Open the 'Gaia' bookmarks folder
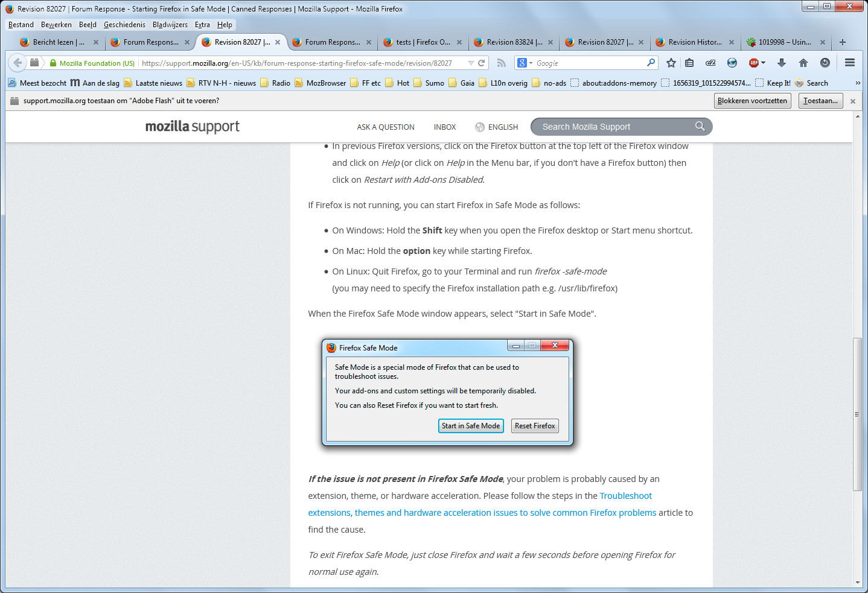 [462, 83]
